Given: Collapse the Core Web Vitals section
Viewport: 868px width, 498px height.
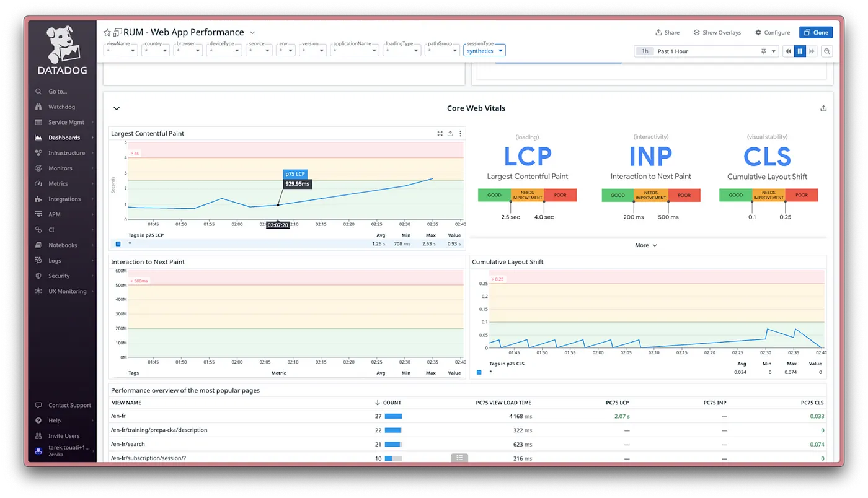Looking at the screenshot, I should [x=117, y=108].
